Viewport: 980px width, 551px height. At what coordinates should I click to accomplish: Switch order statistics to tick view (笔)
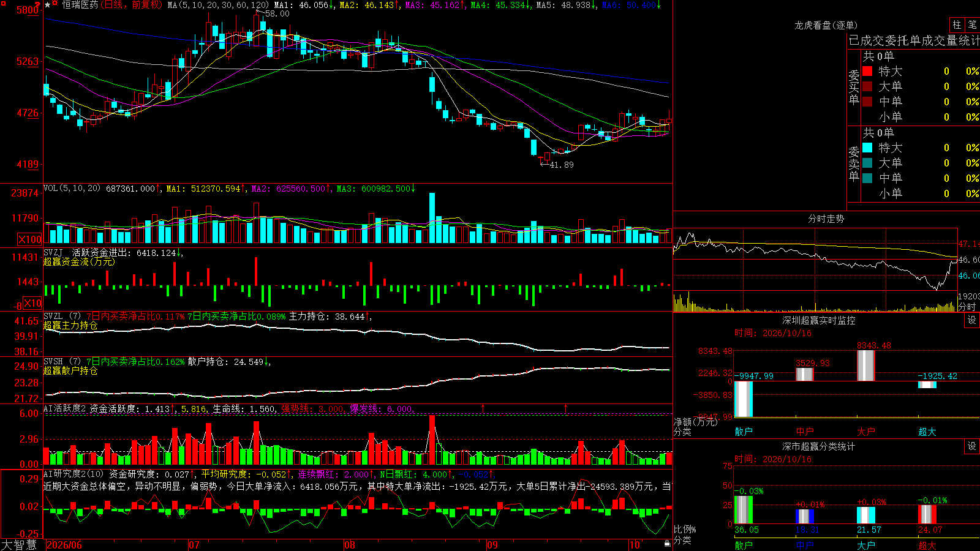[972, 24]
